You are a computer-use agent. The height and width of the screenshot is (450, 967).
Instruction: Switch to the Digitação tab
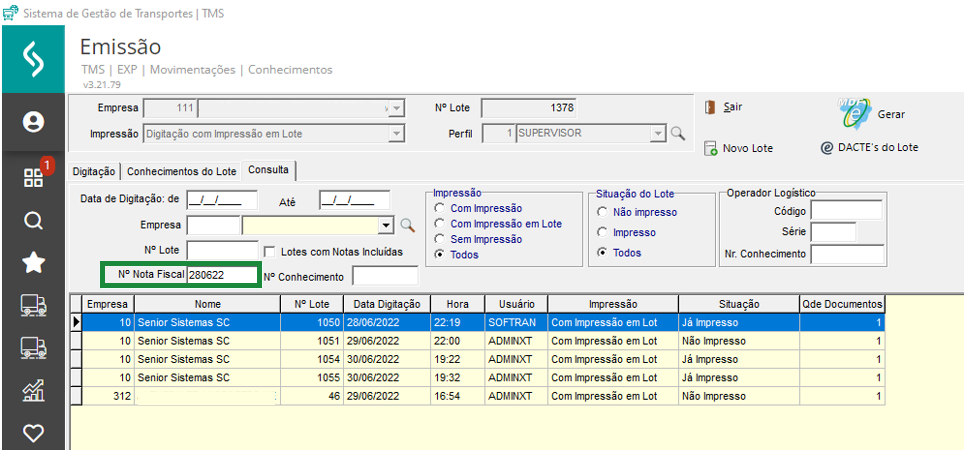click(95, 171)
